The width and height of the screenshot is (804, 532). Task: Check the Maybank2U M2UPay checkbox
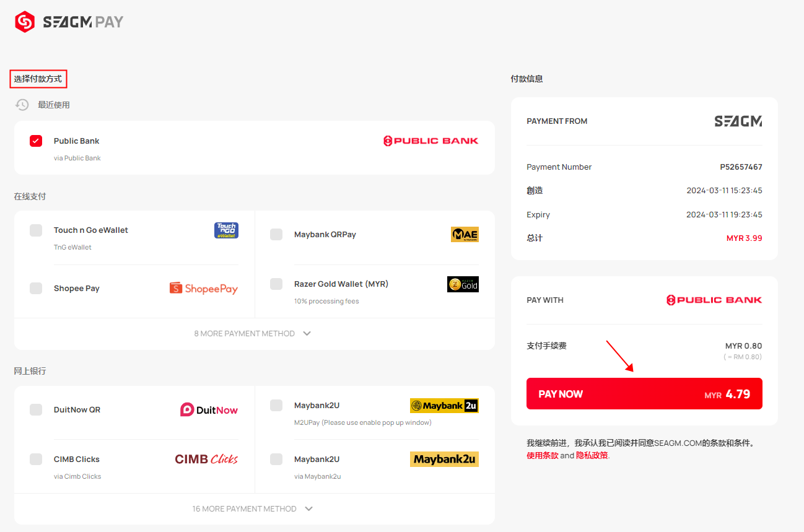pyautogui.click(x=276, y=405)
